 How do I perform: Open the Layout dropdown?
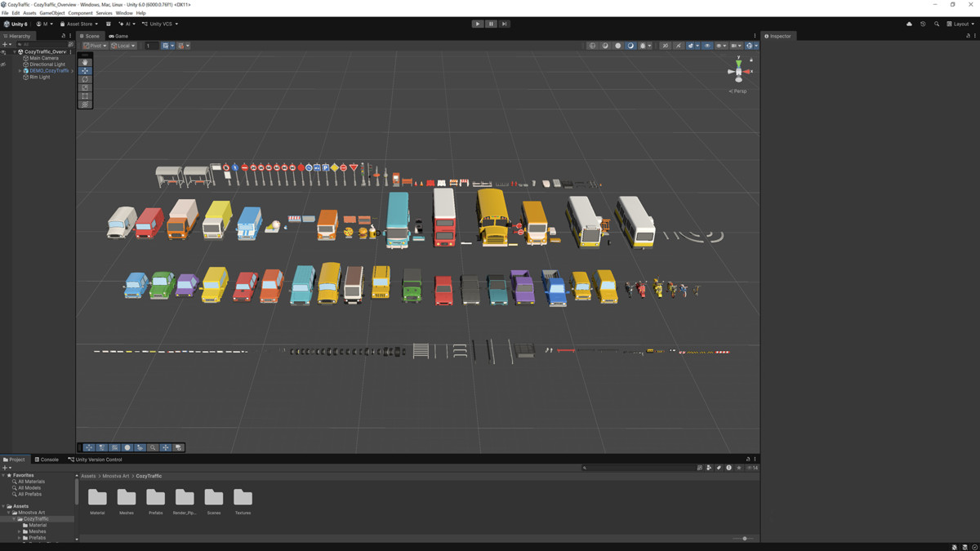[960, 24]
